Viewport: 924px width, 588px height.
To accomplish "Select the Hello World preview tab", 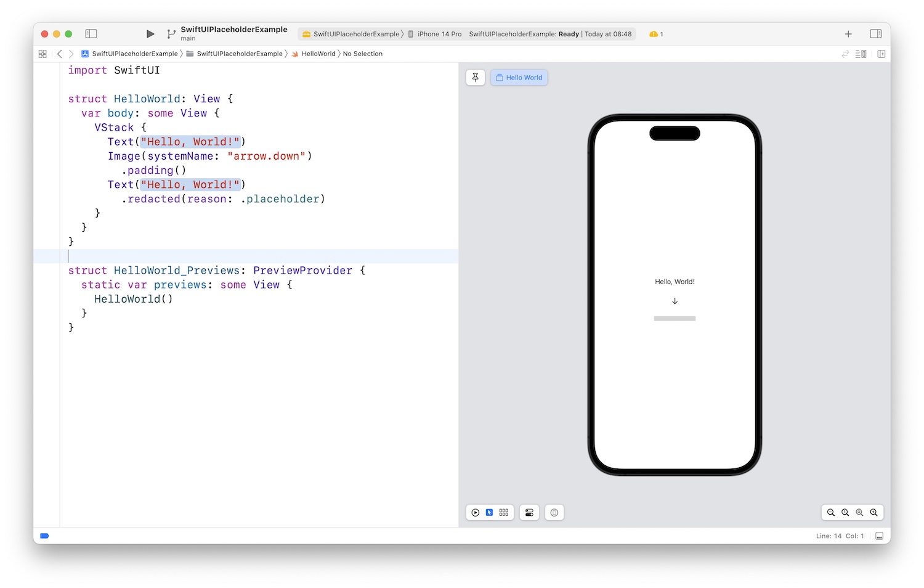I will [519, 78].
